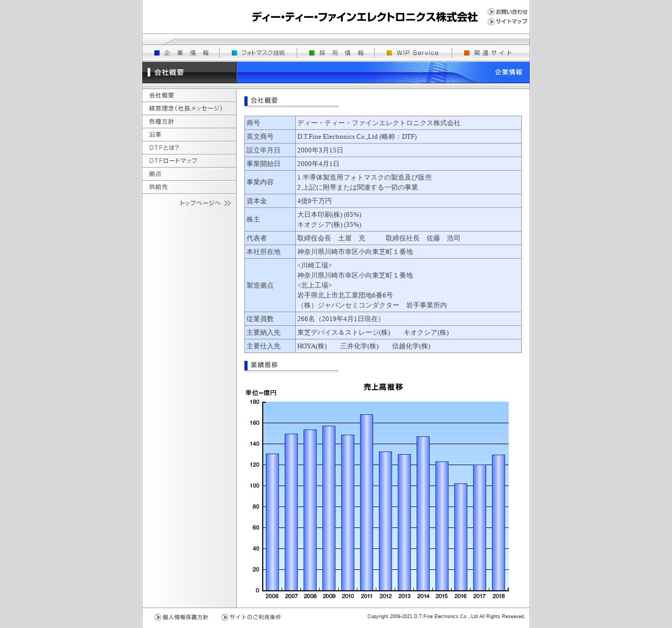The width and height of the screenshot is (672, 628).
Task: Open the WIP Service navigation menu
Action: 413,53
